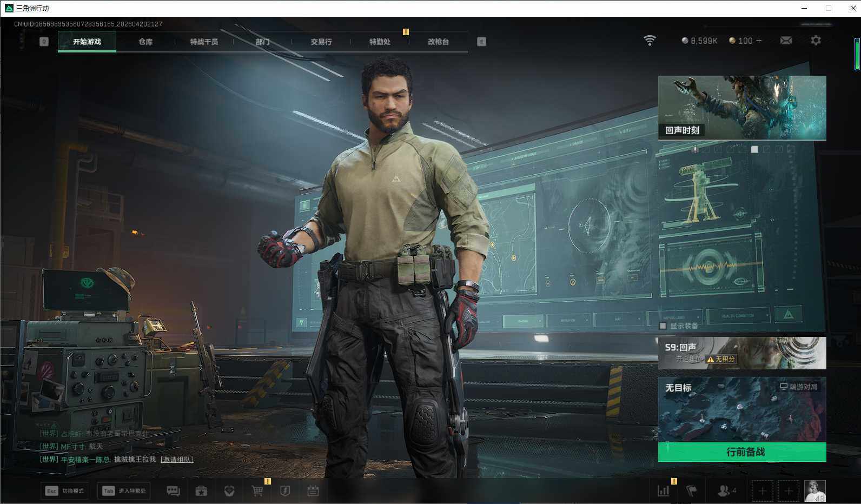Click the 三角洲行动 title bar app icon
Image resolution: width=861 pixels, height=504 pixels.
click(9, 8)
